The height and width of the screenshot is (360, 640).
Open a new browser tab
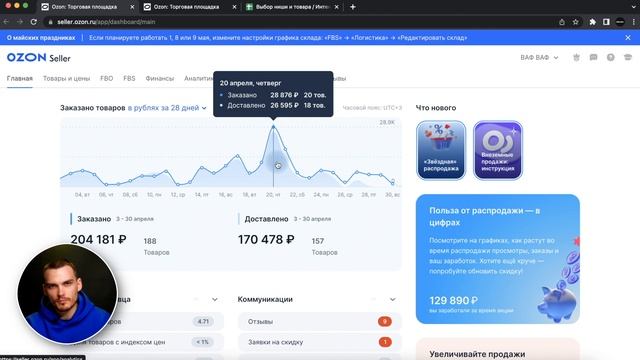[353, 7]
